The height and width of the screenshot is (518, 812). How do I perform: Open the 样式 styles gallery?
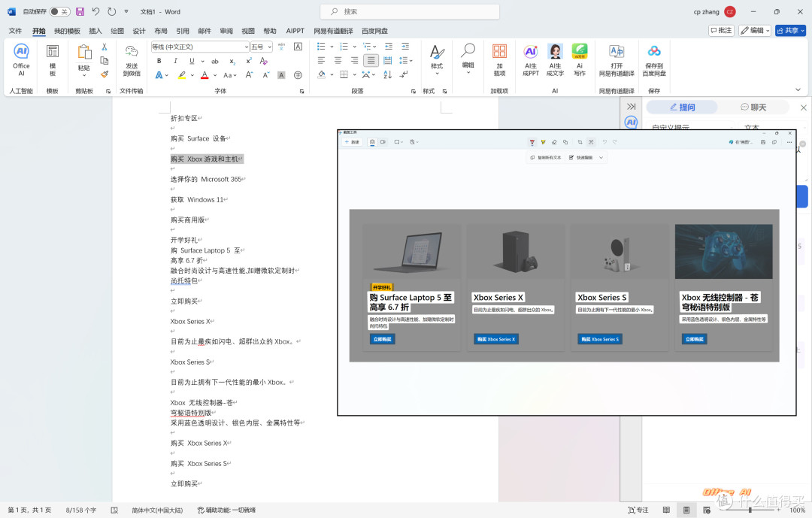tap(437, 59)
